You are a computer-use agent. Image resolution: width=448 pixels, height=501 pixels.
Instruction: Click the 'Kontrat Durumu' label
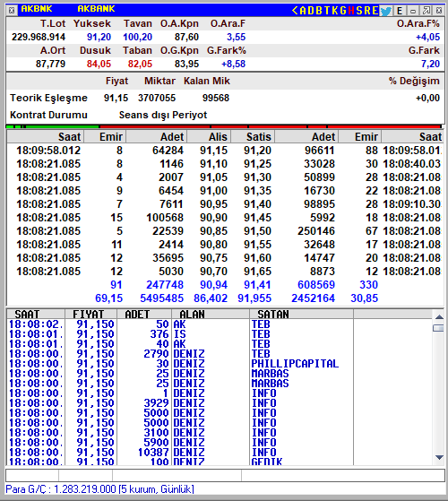(x=48, y=115)
